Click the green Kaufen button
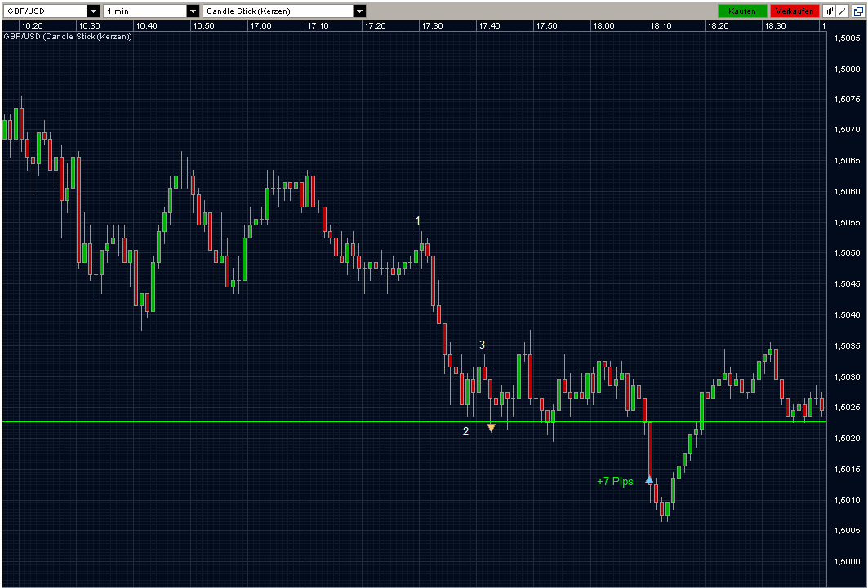 click(x=742, y=11)
